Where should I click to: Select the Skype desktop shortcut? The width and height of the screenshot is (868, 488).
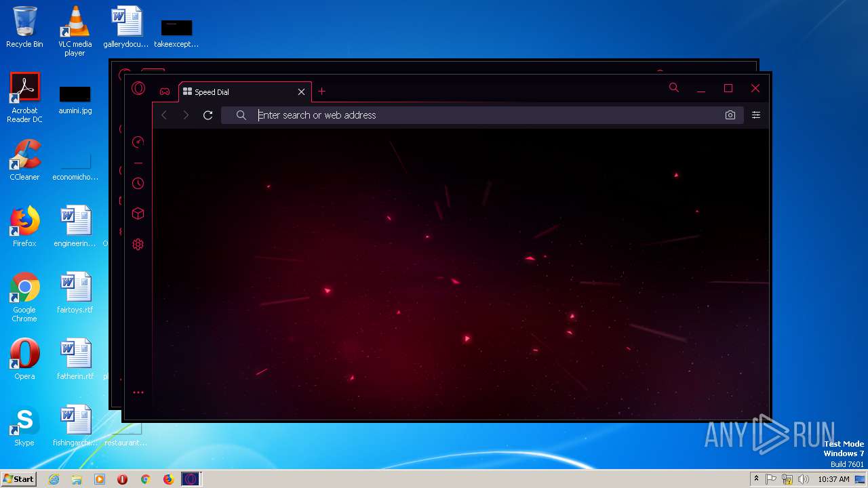24,426
